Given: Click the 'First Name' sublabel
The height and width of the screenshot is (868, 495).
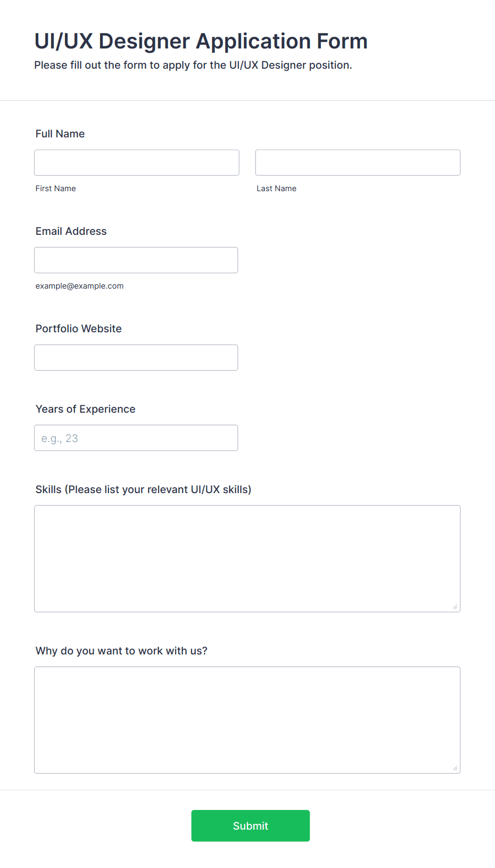Looking at the screenshot, I should pos(56,189).
